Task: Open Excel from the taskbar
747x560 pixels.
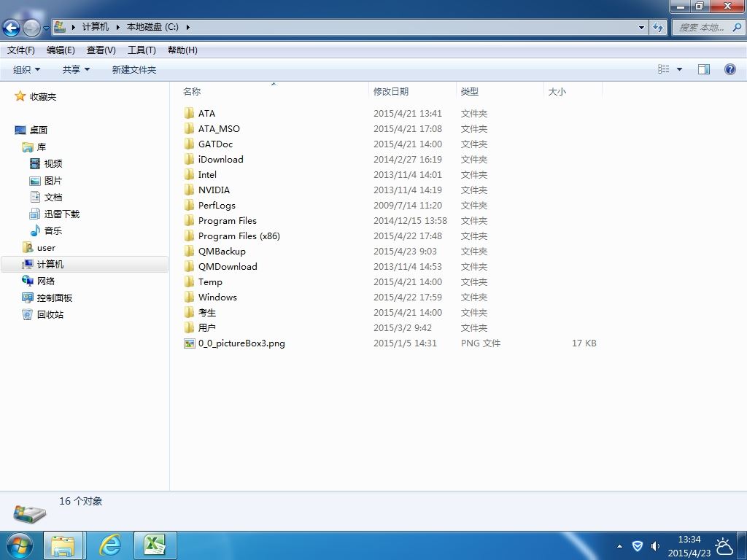Action: point(155,545)
